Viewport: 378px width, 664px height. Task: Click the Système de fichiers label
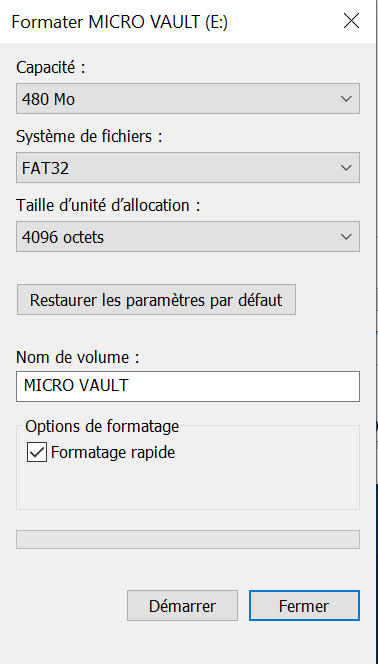click(x=89, y=136)
